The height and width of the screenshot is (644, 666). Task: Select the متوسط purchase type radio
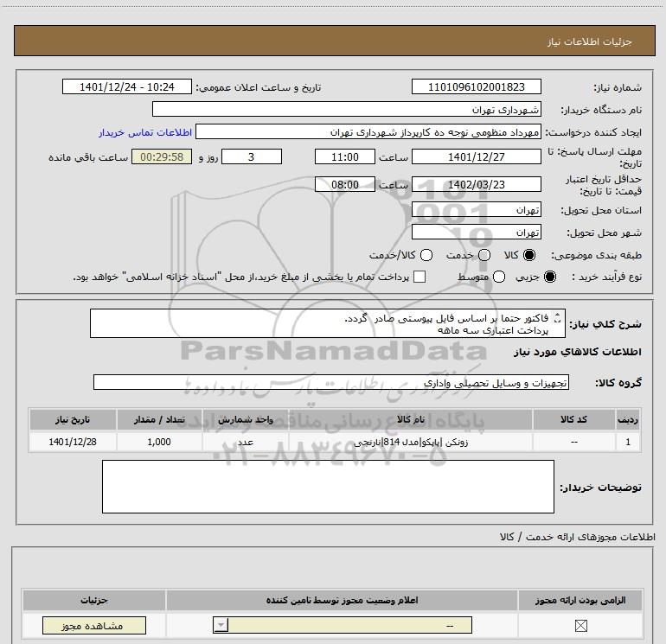pyautogui.click(x=499, y=277)
